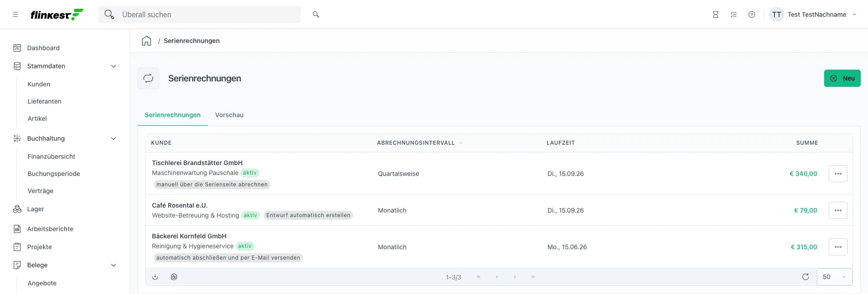Screen dimensions: 868x294
Task: Sort by Abrechnungsintervall column header
Action: (x=416, y=143)
